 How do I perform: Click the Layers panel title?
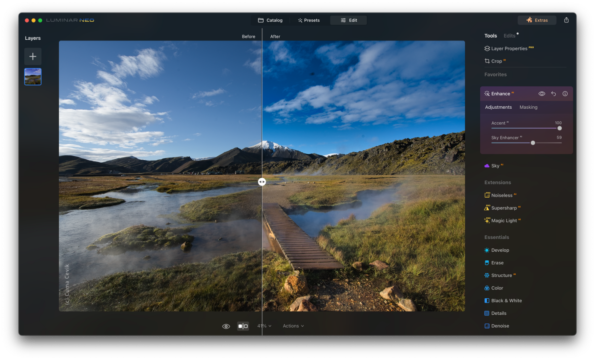tap(33, 38)
